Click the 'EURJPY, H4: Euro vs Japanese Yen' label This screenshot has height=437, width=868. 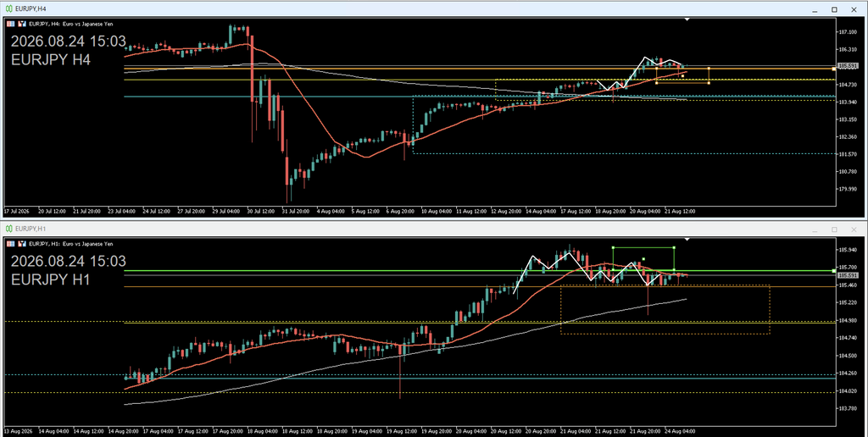[70, 24]
